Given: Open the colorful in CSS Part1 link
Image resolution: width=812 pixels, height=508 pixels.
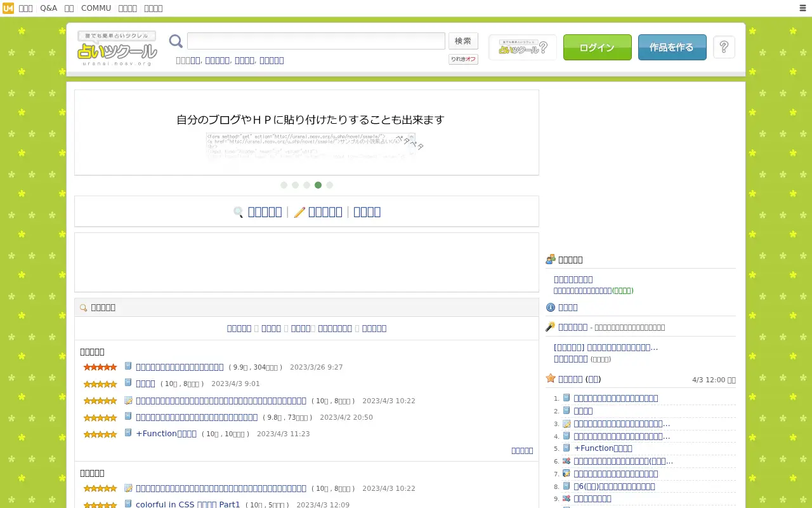Looking at the screenshot, I should click(x=188, y=505).
